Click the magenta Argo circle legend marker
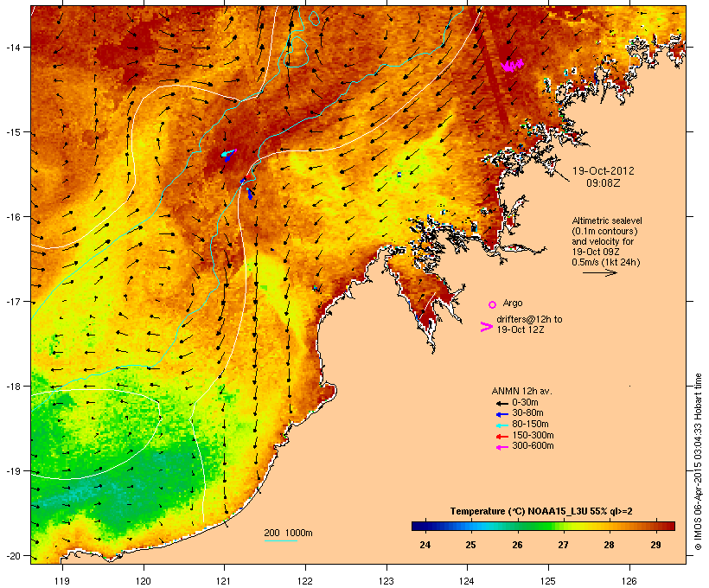Image resolution: width=709 pixels, height=588 pixels. click(493, 304)
